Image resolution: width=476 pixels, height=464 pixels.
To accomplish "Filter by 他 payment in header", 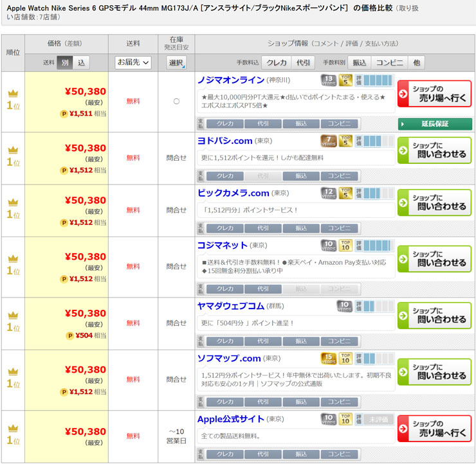I will tap(417, 63).
